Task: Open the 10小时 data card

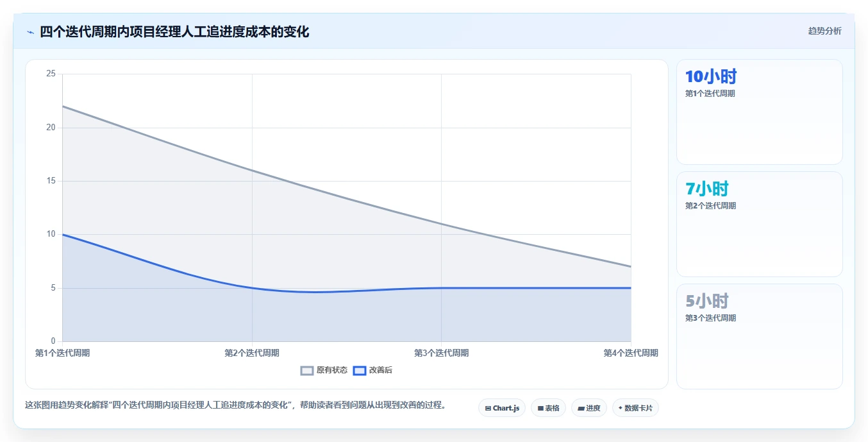Action: pos(759,112)
